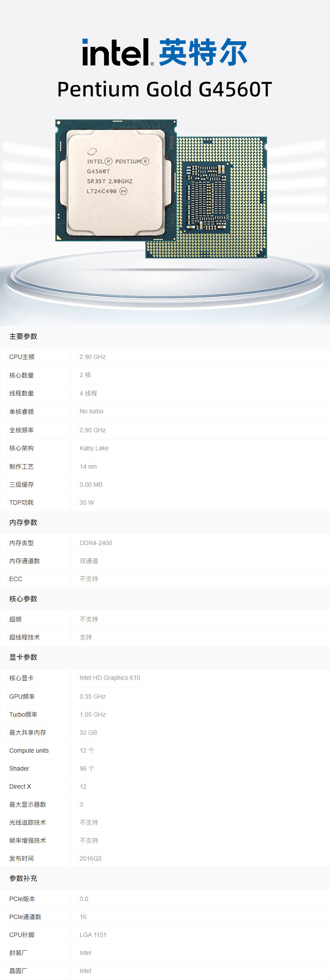Click the 最大显示器数 label
This screenshot has width=330, height=980.
click(x=28, y=804)
